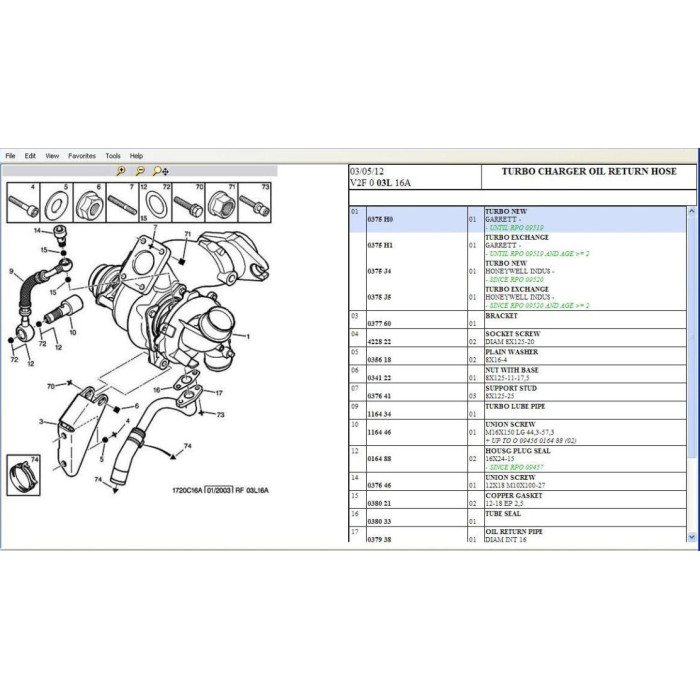Select part number 0375 J5

point(379,297)
